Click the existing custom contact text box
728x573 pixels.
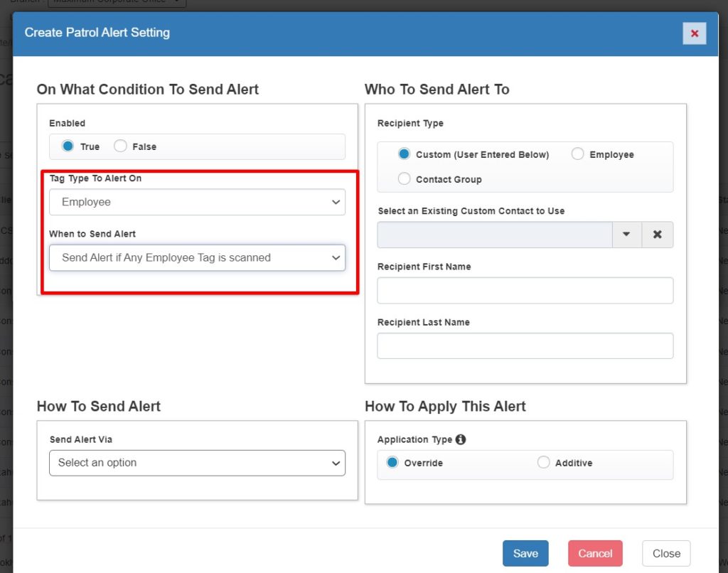[x=494, y=235]
